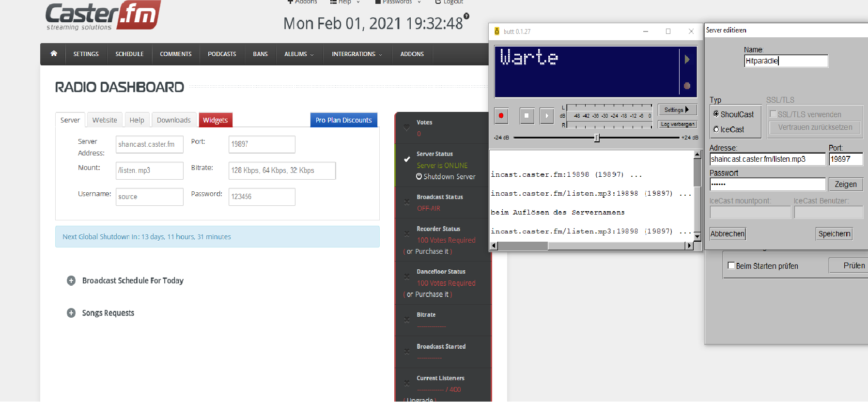The width and height of the screenshot is (868, 402).
Task: Click the Recorder Status icon
Action: pyautogui.click(x=407, y=234)
